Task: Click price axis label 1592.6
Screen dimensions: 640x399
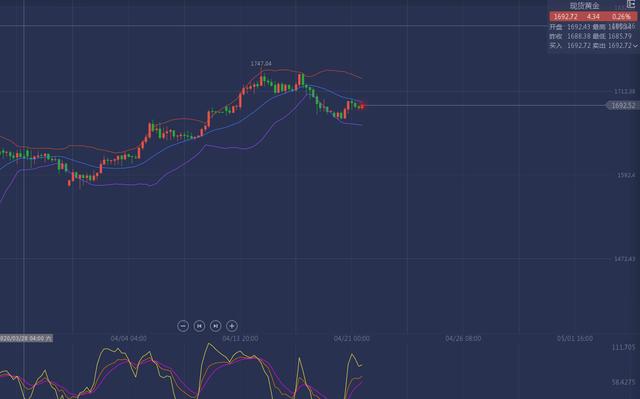Action: click(x=626, y=175)
